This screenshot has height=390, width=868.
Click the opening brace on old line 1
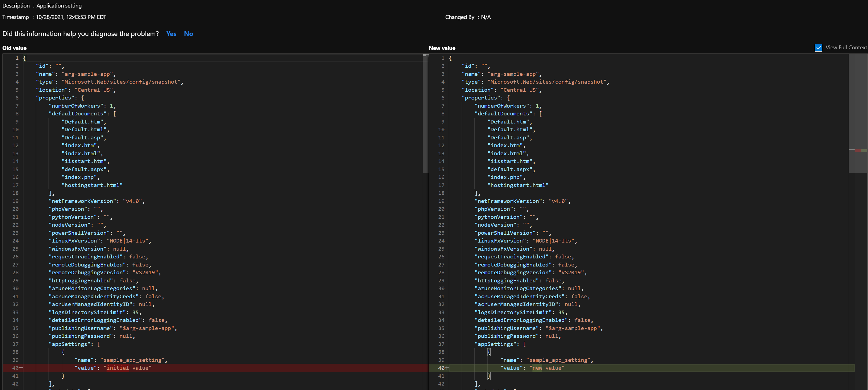point(25,58)
